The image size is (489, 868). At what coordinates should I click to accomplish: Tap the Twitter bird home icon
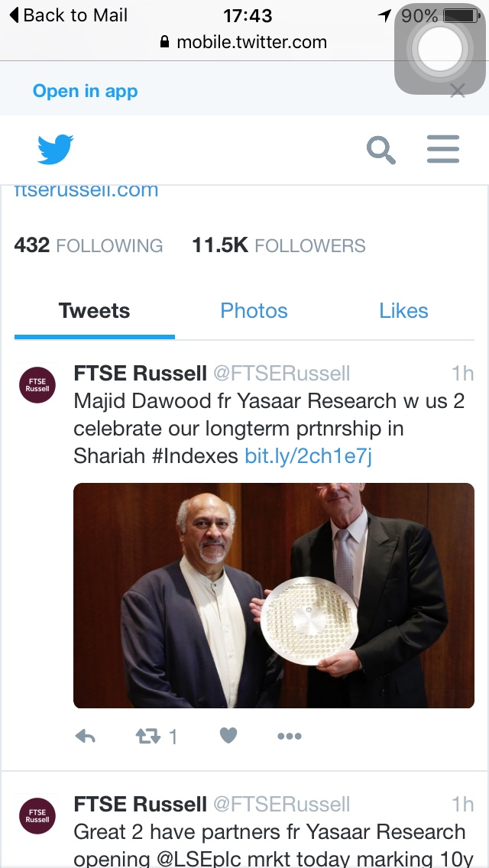coord(55,149)
